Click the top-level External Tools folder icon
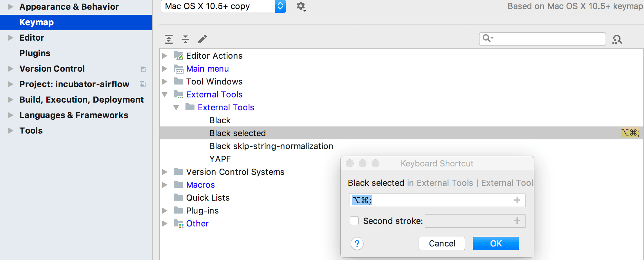Image resolution: width=644 pixels, height=260 pixels. [x=178, y=95]
